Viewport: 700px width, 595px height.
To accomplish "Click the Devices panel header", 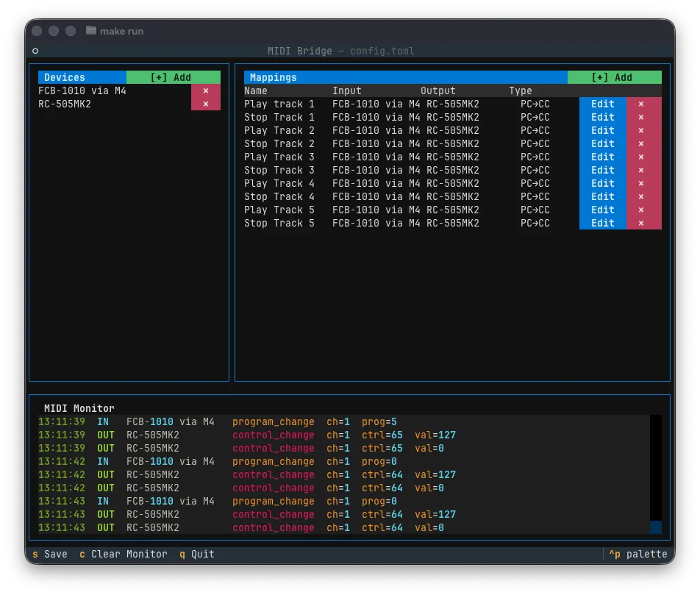I will pos(82,77).
